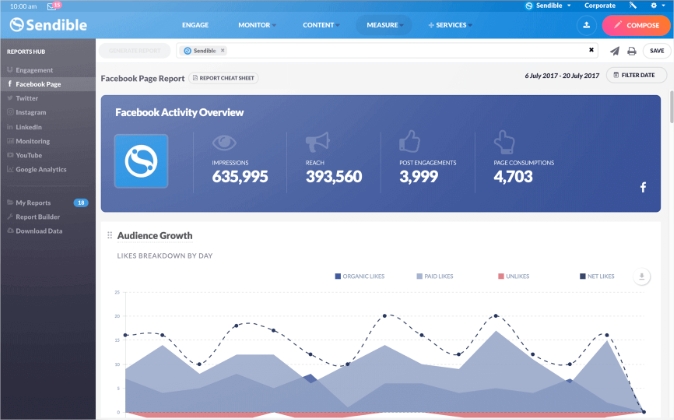Click the Reach megaphone icon
The image size is (674, 420).
tap(318, 142)
